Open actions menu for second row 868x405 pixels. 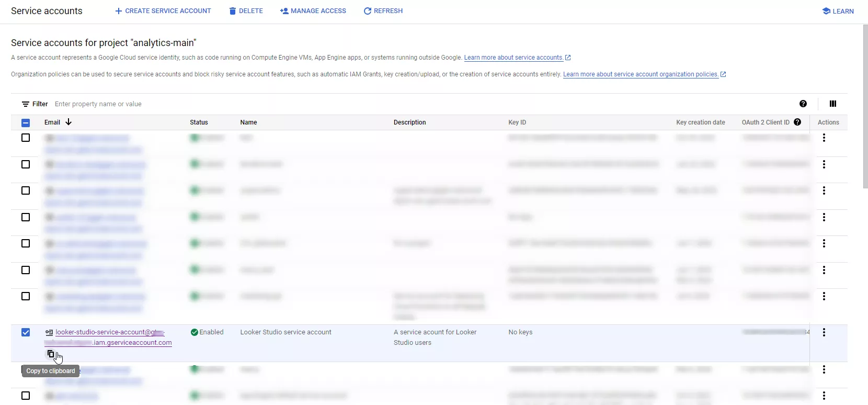(x=824, y=164)
